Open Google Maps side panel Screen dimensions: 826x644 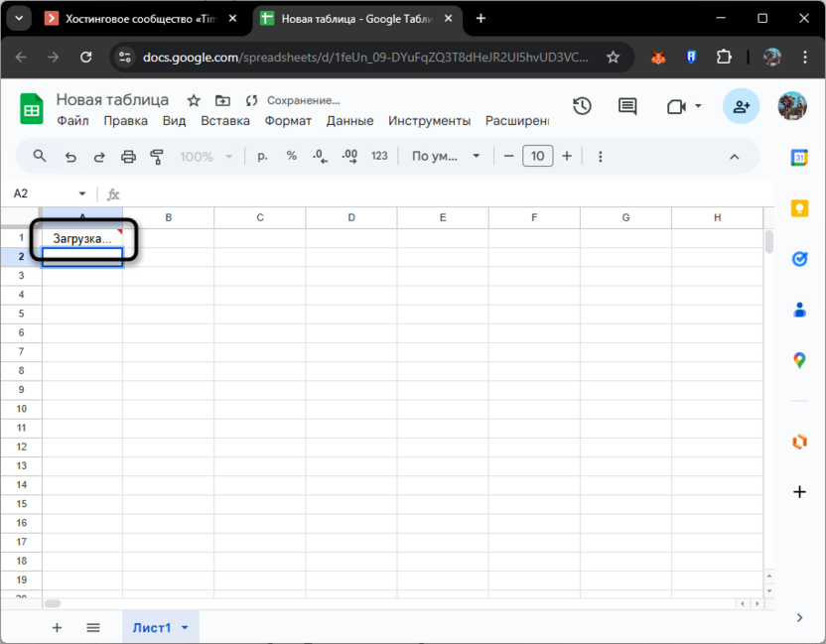[x=799, y=360]
